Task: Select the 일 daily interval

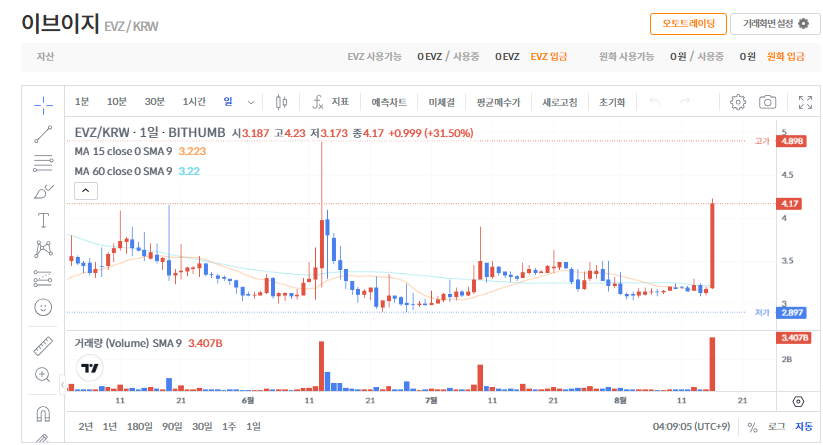Action: pos(228,102)
